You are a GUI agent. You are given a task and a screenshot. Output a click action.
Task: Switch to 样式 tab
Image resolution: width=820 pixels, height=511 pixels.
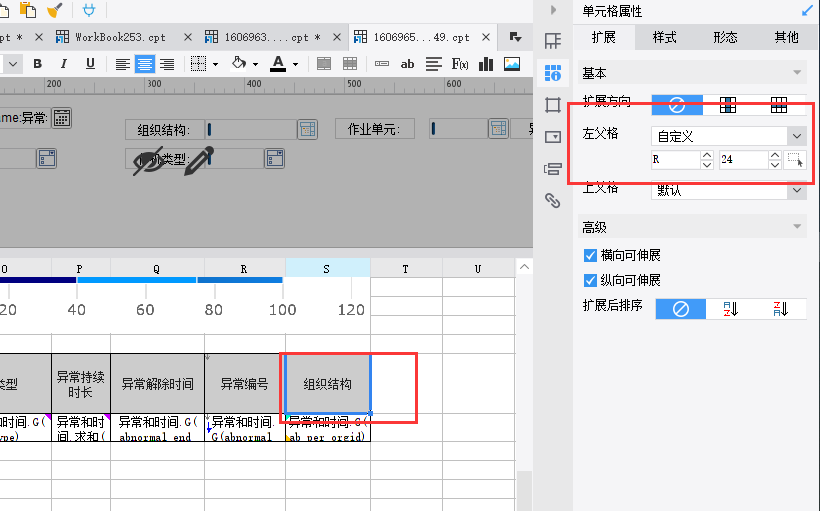pos(665,37)
